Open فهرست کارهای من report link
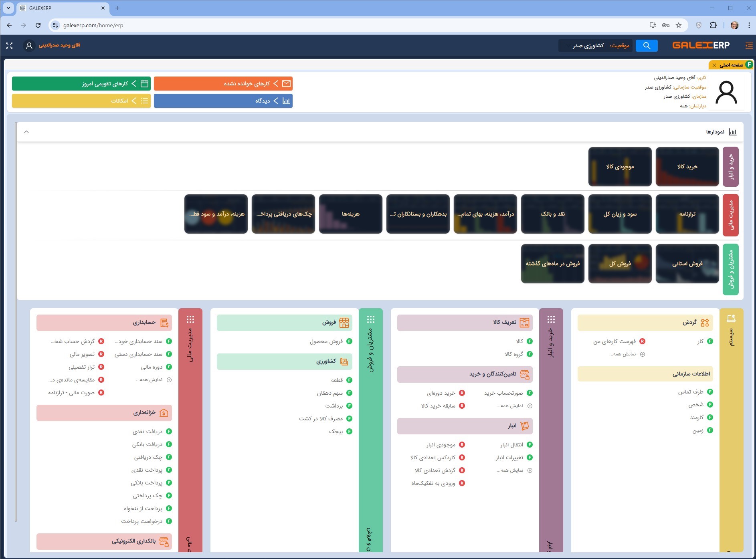This screenshot has width=756, height=559. [x=619, y=341]
